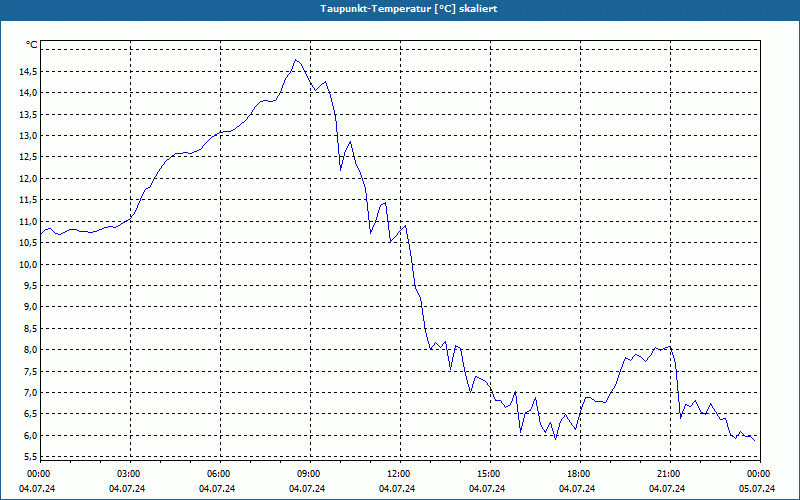800x500 pixels.
Task: Click the chart title Taupunkt-Temperatur [°C] skaliert
Action: click(x=409, y=9)
